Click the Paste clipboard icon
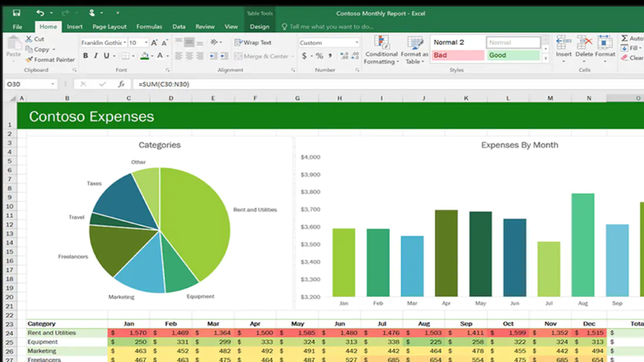The height and width of the screenshot is (362, 644). pos(14,43)
